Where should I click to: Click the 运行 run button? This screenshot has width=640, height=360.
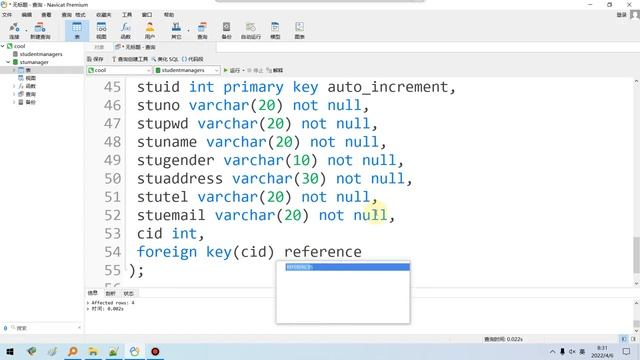(232, 71)
